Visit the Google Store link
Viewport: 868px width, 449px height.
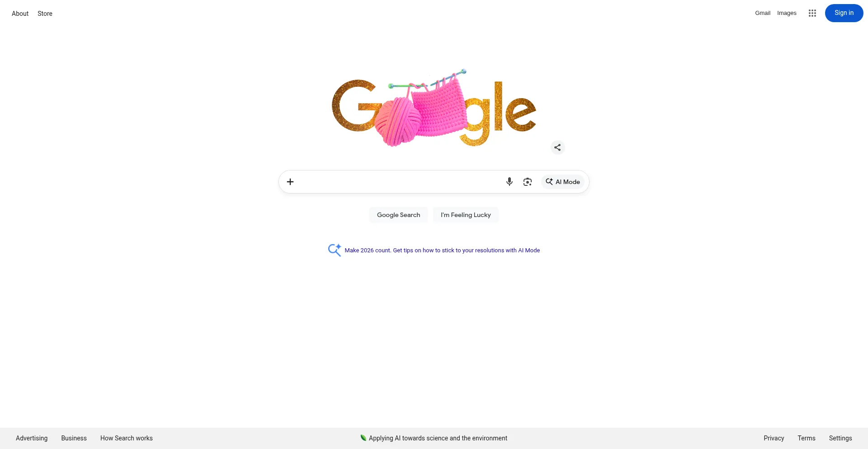coord(45,14)
